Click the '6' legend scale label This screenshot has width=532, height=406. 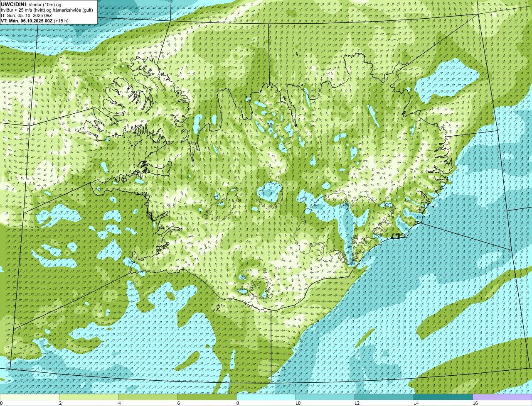pyautogui.click(x=179, y=403)
